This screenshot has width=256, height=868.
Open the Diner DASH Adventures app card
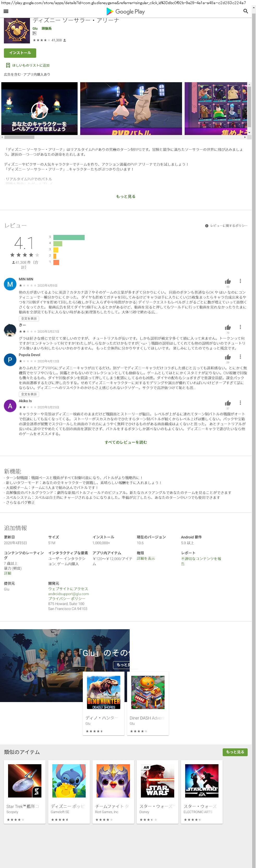(148, 703)
